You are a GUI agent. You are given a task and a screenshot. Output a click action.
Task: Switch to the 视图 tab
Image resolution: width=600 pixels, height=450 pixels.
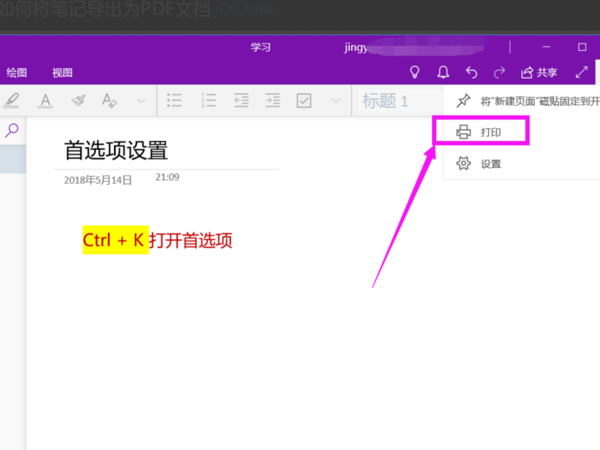tap(62, 72)
